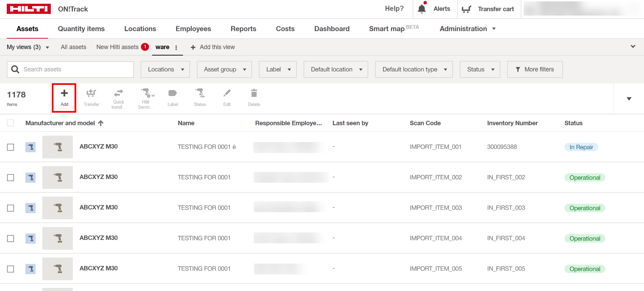Viewport: 644px width, 291px height.
Task: Click the Transfer toolbar icon
Action: [x=91, y=93]
